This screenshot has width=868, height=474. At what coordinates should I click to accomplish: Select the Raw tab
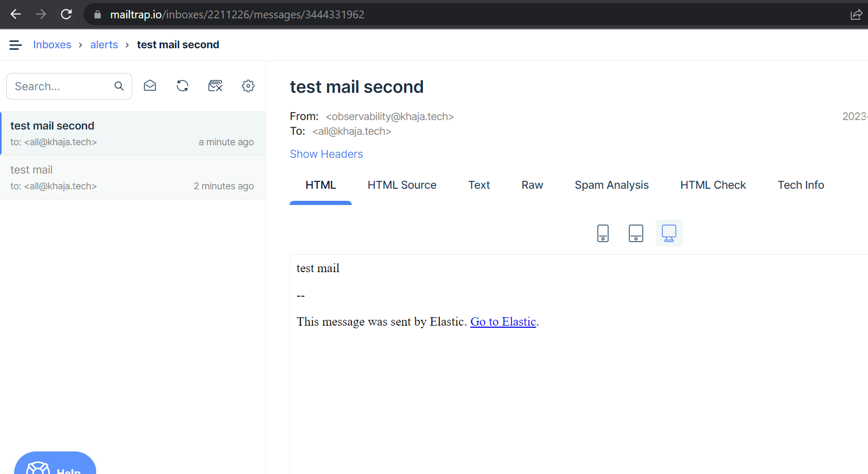[532, 185]
